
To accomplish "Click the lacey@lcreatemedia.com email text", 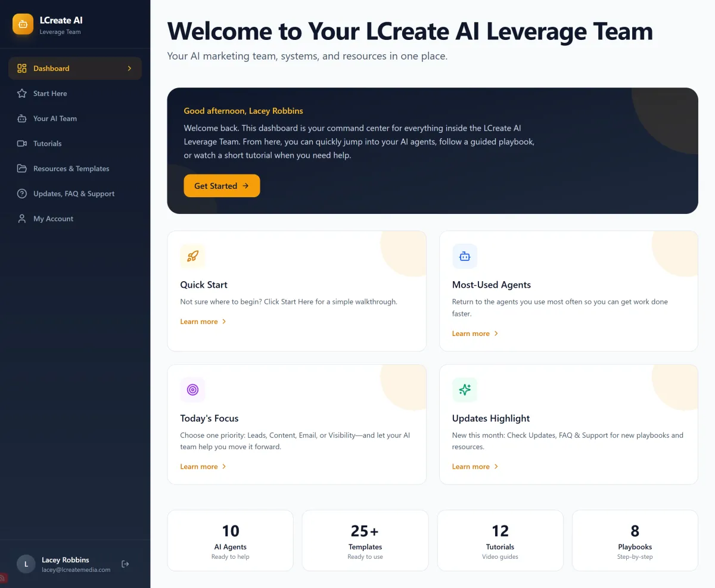I will coord(76,570).
